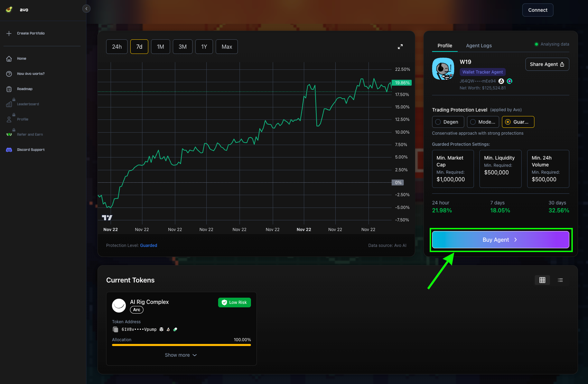Screen dimensions: 588x384
Task: Copy the token address using copy icon
Action: tap(115, 329)
